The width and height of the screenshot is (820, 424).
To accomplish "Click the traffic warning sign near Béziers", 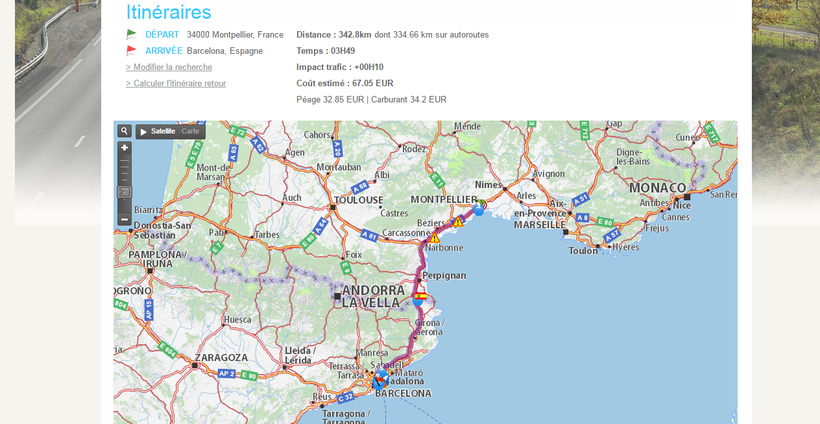I will (457, 222).
